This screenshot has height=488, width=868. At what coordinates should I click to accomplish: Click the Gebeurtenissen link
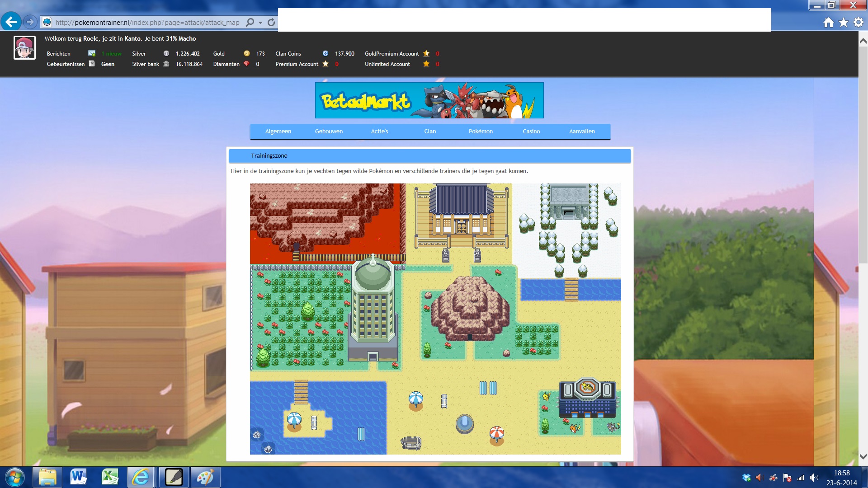coord(66,64)
